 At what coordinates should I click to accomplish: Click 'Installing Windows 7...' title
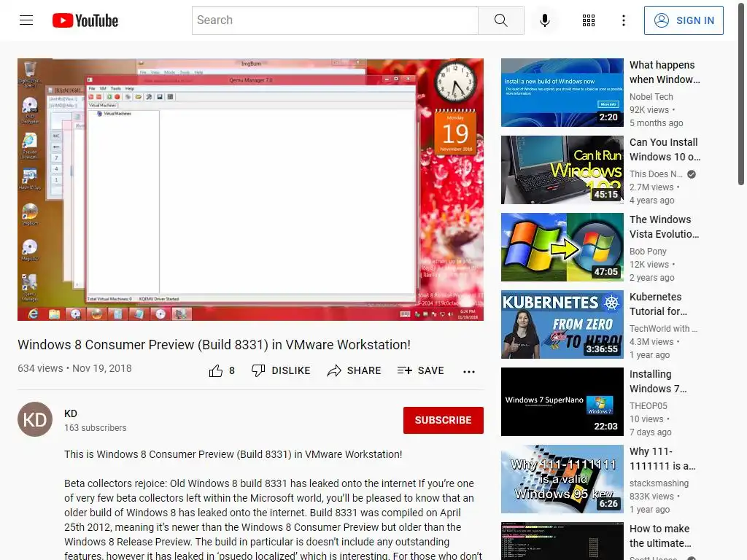[658, 381]
